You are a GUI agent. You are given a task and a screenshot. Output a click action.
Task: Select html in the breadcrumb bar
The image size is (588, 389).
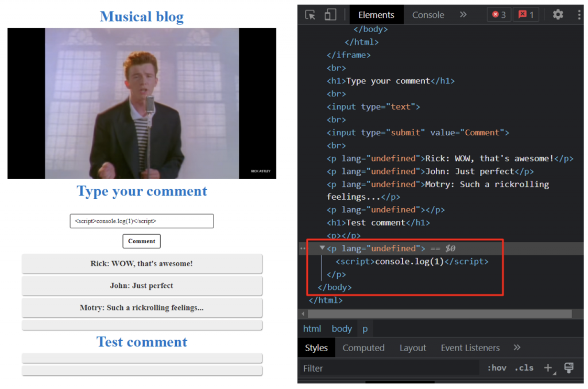click(312, 329)
